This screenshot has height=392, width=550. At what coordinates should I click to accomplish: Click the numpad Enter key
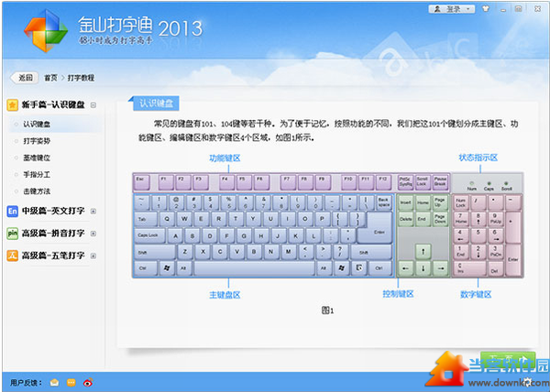[x=513, y=259]
